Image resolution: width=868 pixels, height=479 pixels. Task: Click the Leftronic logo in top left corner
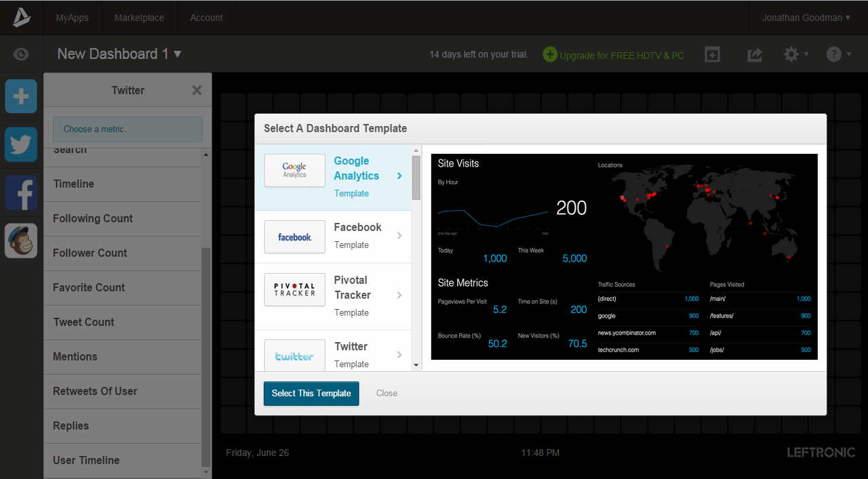pyautogui.click(x=20, y=18)
